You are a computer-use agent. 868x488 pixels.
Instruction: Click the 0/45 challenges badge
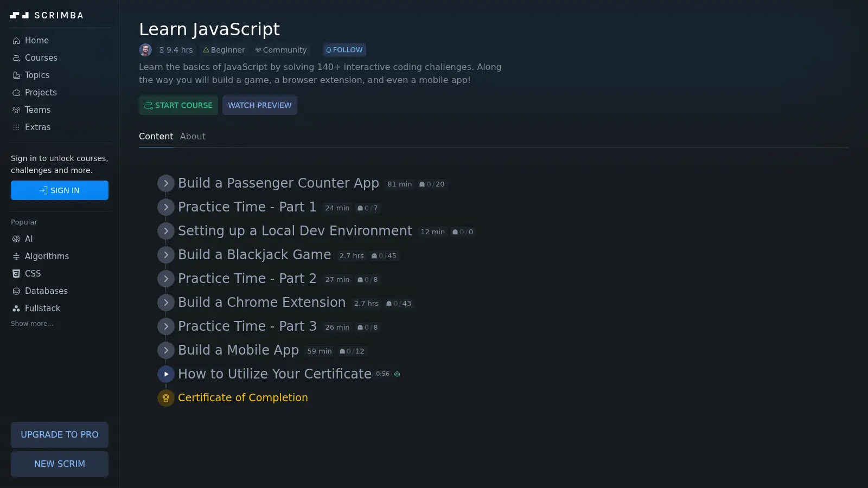(384, 256)
